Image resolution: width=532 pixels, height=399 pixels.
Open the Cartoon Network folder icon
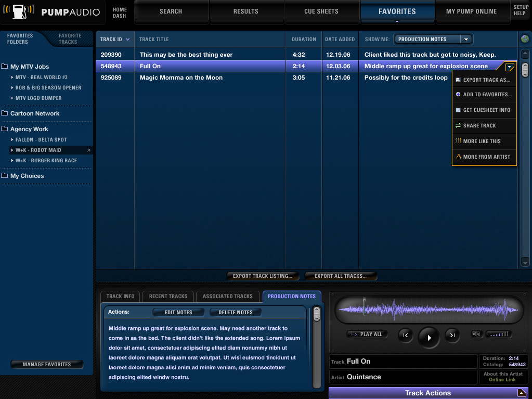click(x=5, y=113)
